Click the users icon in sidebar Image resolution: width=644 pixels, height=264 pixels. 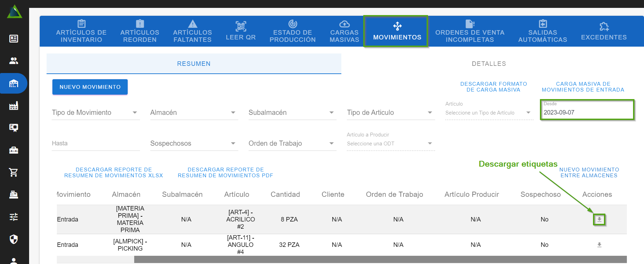14,61
